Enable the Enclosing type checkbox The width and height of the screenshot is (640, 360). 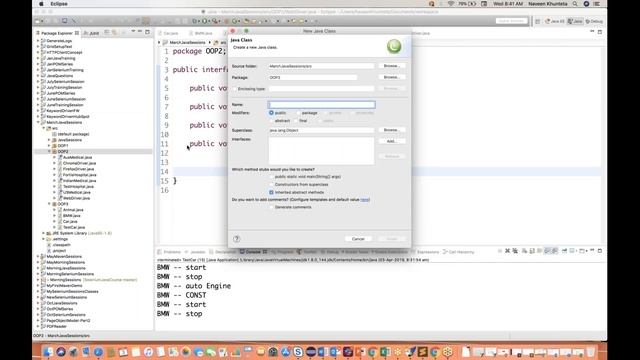(x=234, y=89)
